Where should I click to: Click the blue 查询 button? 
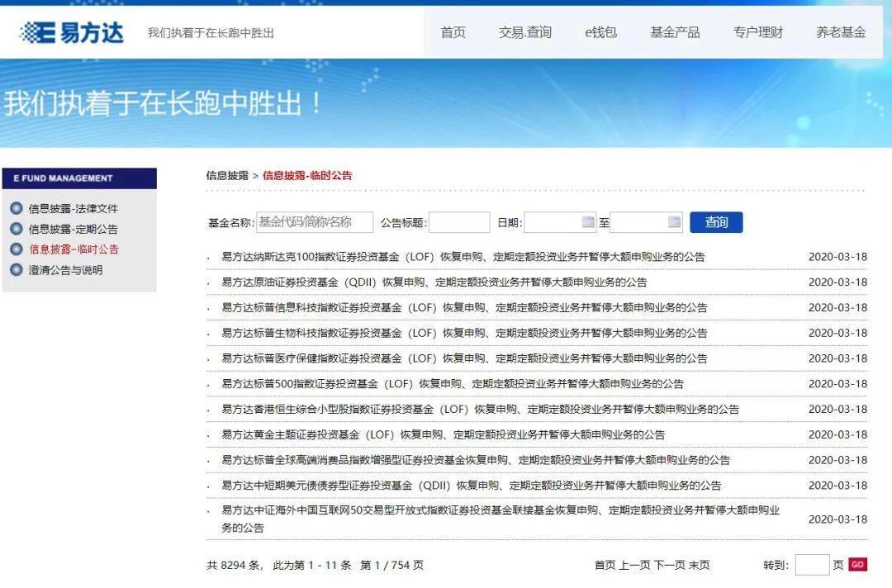[x=716, y=222]
